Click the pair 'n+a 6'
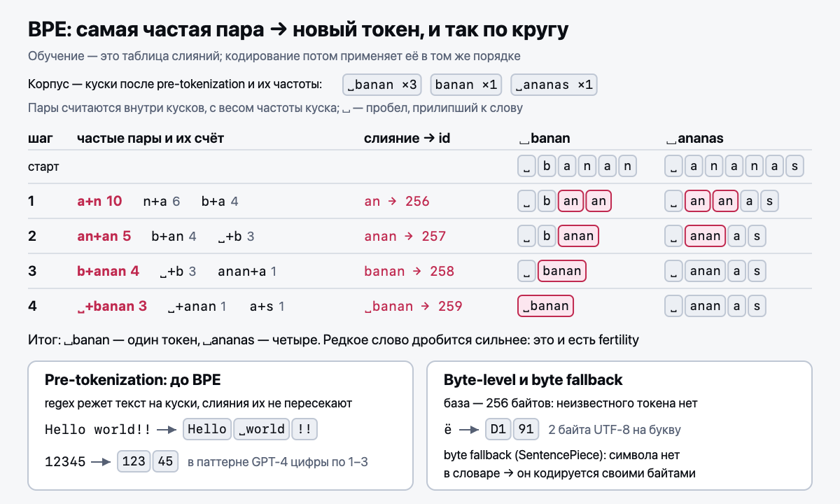 (162, 202)
